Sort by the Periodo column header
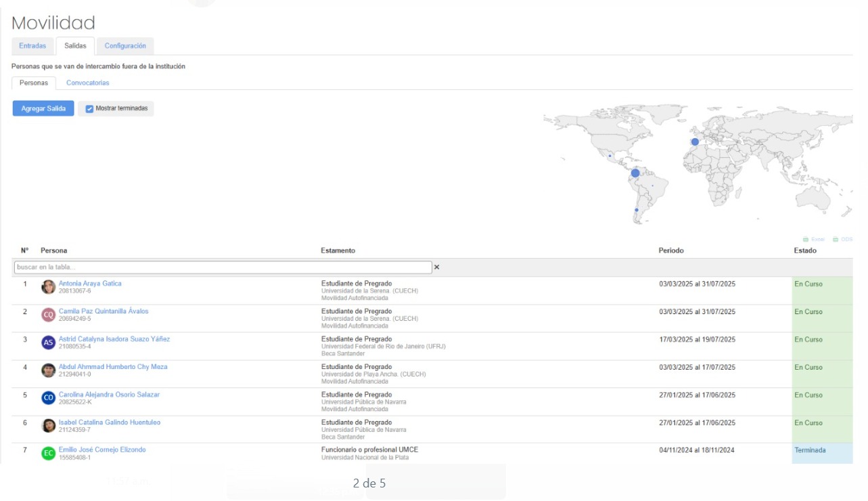This screenshot has height=501, width=868. (671, 250)
